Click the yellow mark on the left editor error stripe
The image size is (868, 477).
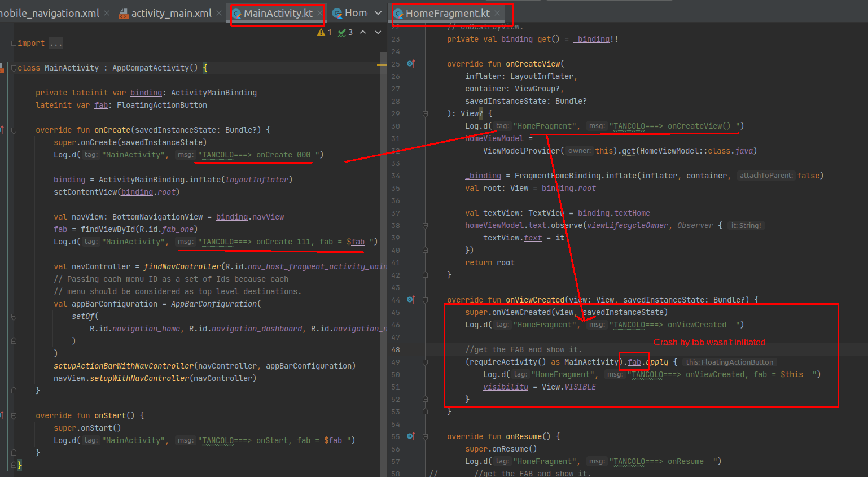click(x=382, y=65)
